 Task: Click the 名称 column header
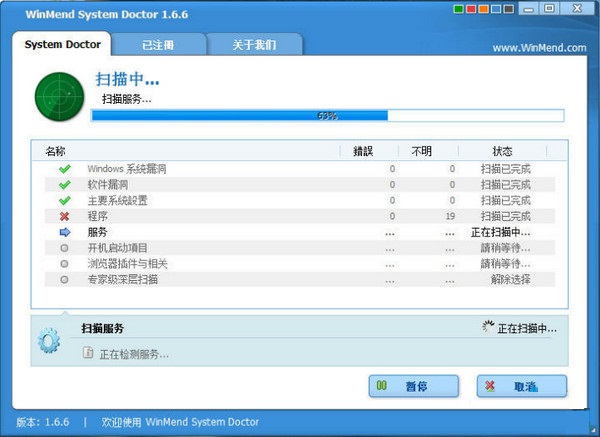55,151
